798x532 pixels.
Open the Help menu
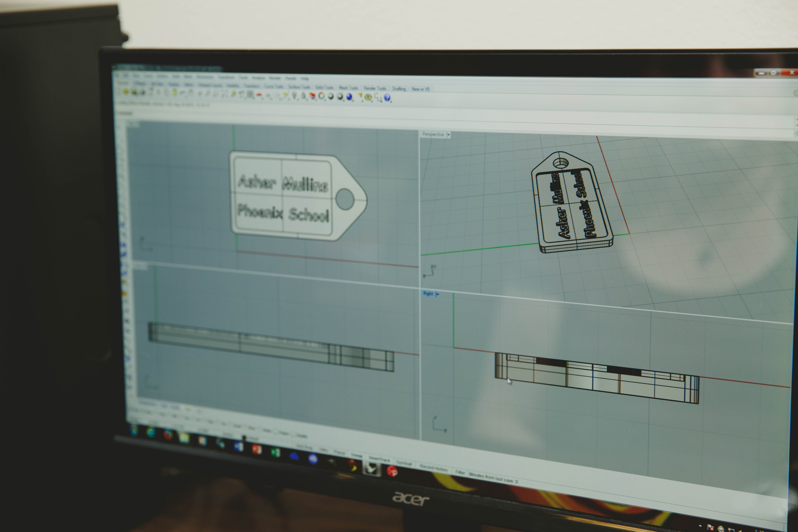[305, 78]
